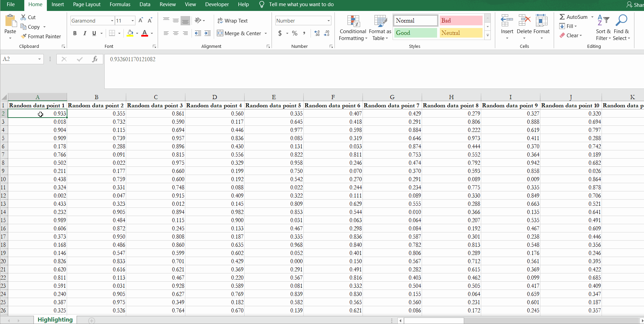Click the Format as Table icon

(x=380, y=21)
